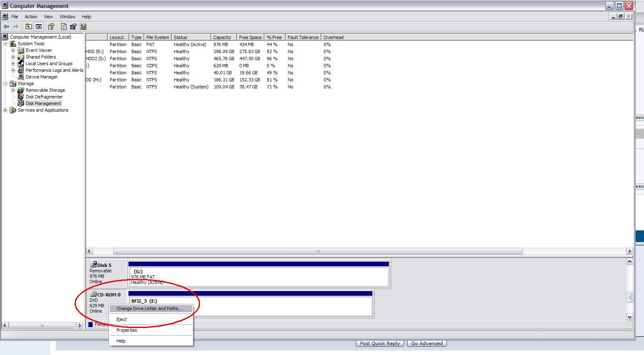The width and height of the screenshot is (644, 355).
Task: Expand the Removable Storage node
Action: [x=13, y=90]
